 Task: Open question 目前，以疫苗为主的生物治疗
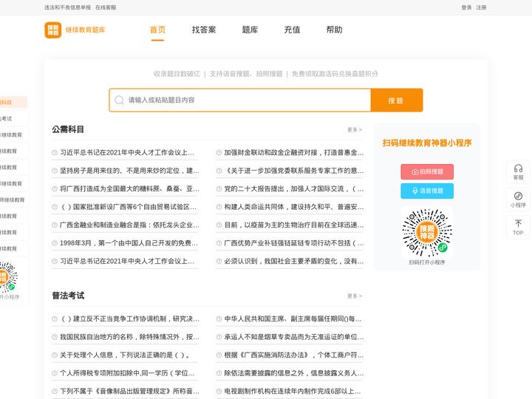294,225
